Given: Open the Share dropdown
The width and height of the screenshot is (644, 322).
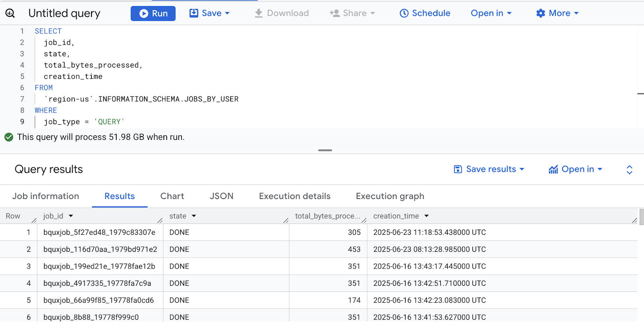Looking at the screenshot, I should (352, 13).
